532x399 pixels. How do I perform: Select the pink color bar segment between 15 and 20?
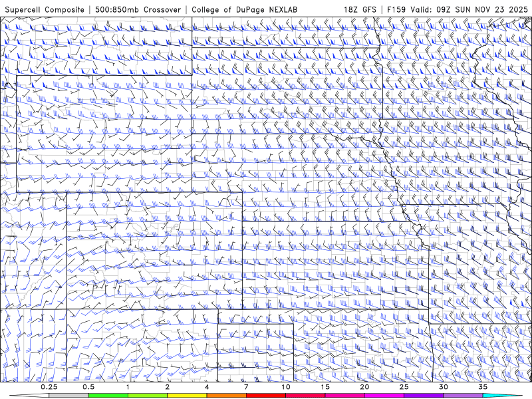pos(344,396)
